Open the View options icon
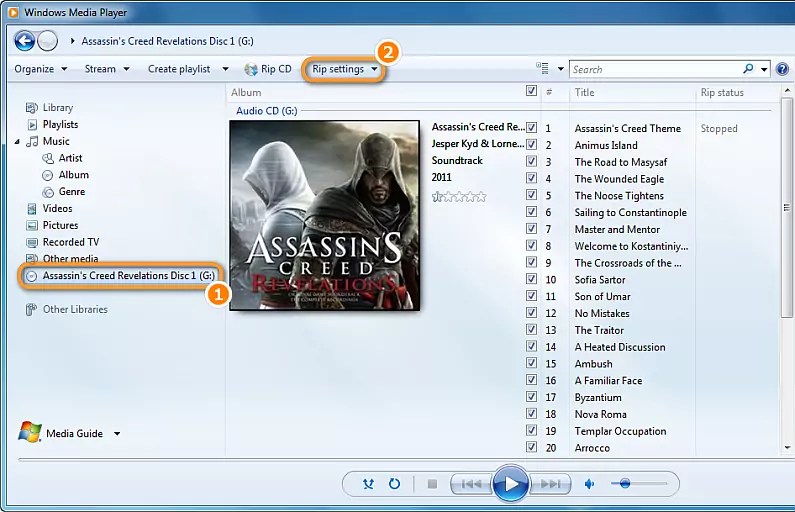The height and width of the screenshot is (512, 795). [543, 68]
